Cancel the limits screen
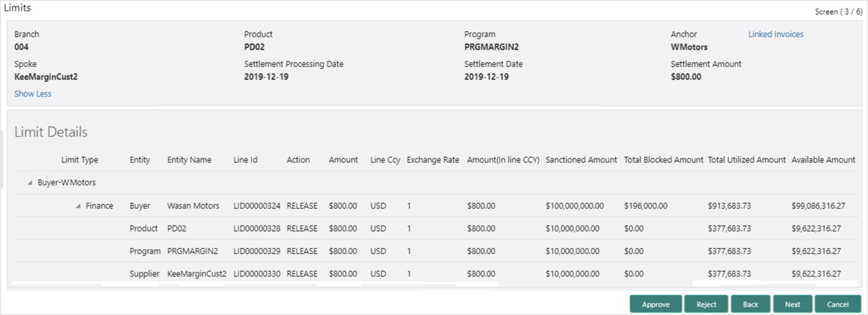868x315 pixels. point(837,304)
